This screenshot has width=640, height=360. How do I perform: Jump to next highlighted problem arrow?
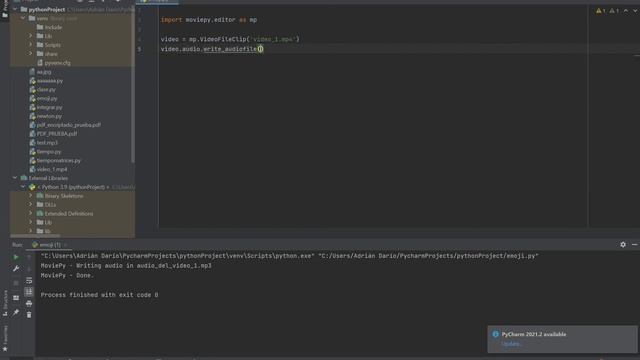point(635,11)
